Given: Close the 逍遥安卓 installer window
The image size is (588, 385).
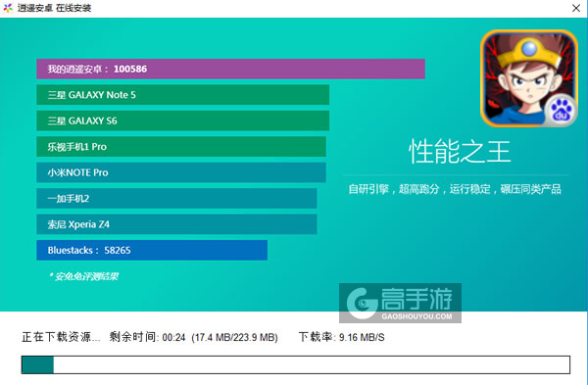Looking at the screenshot, I should pos(576,8).
